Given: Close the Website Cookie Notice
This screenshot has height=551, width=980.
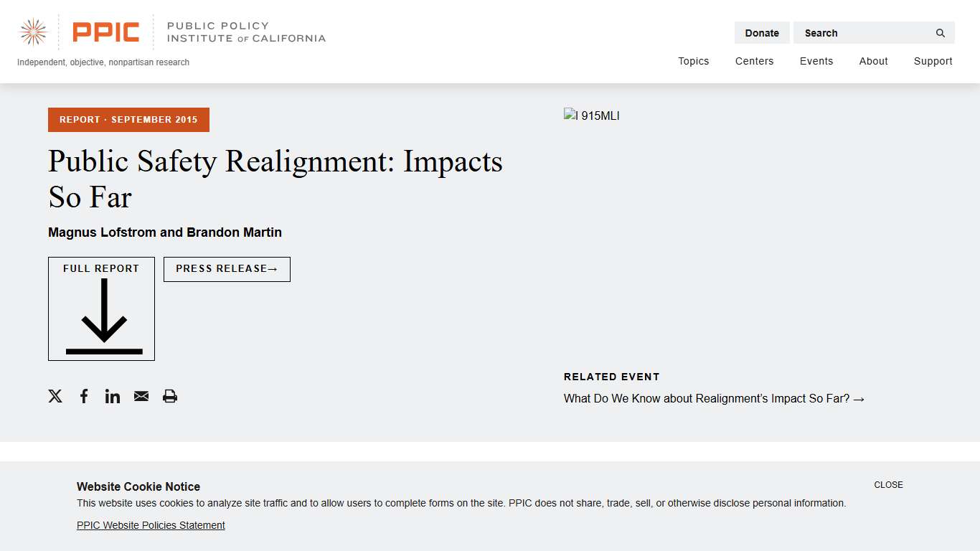Looking at the screenshot, I should pos(888,485).
